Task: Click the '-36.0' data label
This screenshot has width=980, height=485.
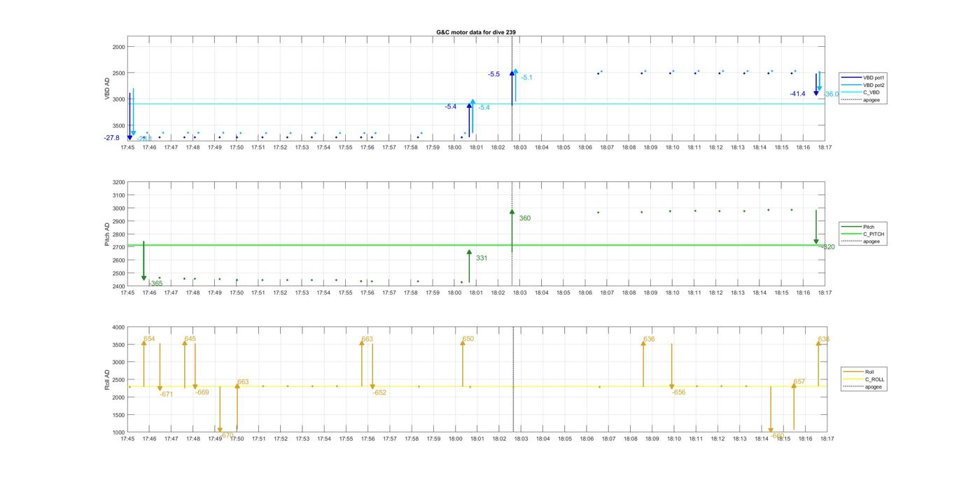Action: click(831, 94)
